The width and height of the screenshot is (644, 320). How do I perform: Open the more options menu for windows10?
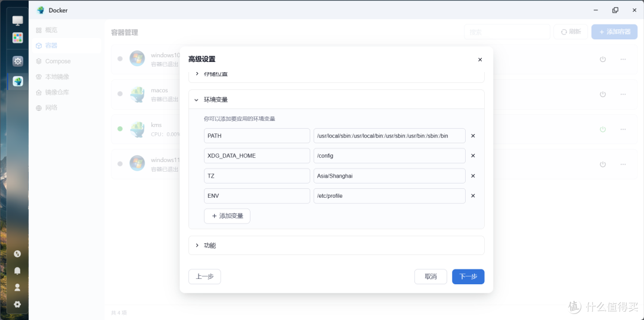tap(623, 59)
